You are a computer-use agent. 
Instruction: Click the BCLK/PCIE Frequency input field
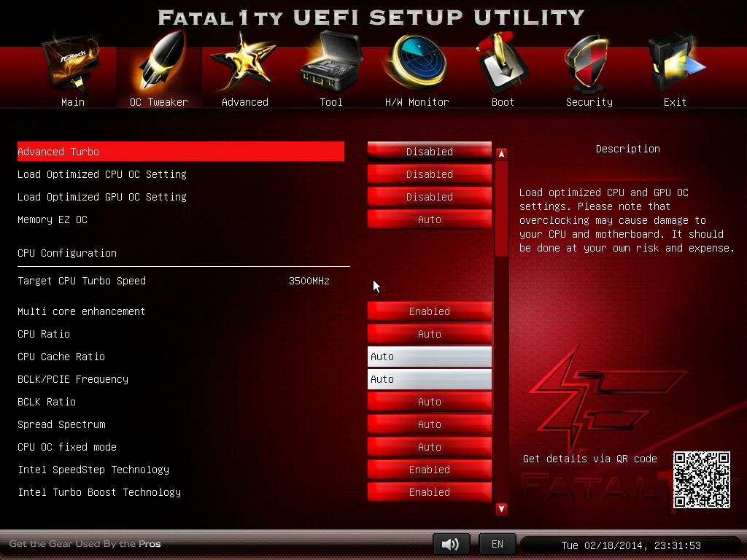click(429, 379)
